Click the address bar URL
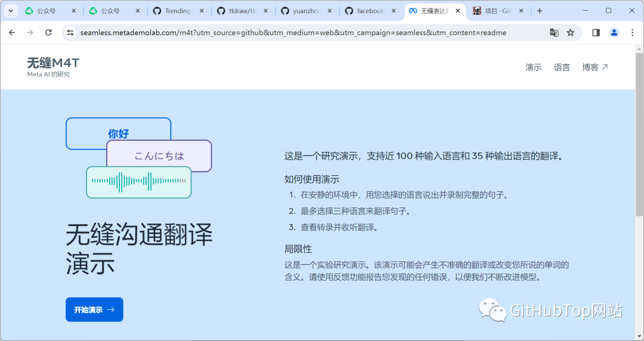This screenshot has height=341, width=644. [293, 32]
